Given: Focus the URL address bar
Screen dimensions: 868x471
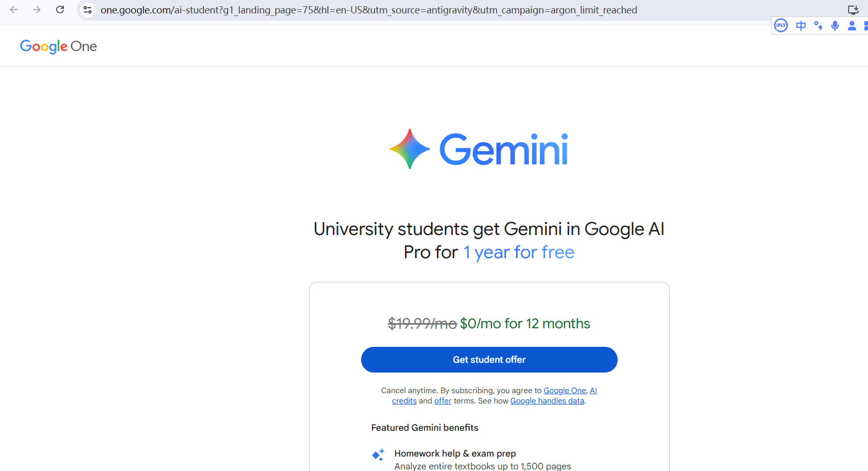Looking at the screenshot, I should (x=368, y=10).
